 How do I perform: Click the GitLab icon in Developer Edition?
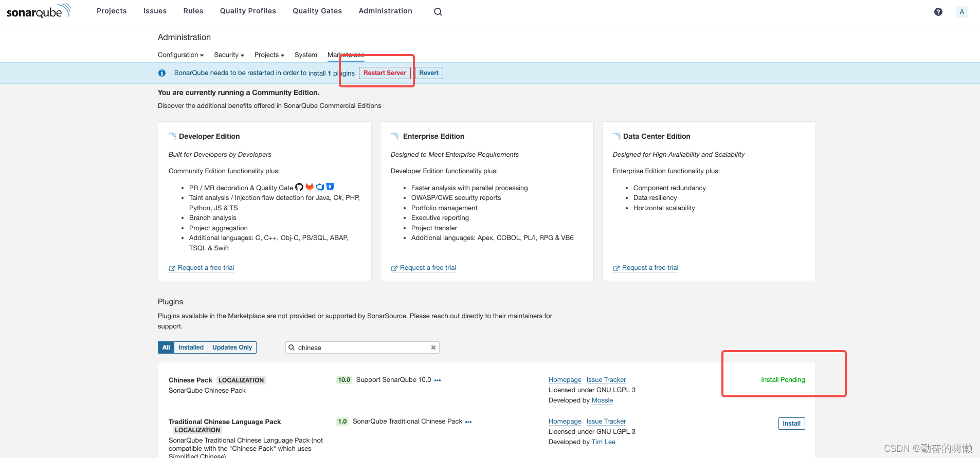click(x=310, y=187)
